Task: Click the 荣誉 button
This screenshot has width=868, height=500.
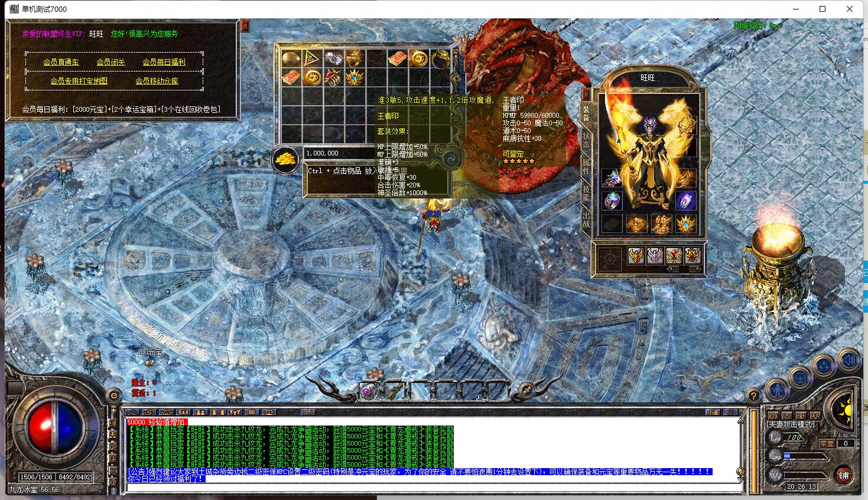Action: pos(827,443)
